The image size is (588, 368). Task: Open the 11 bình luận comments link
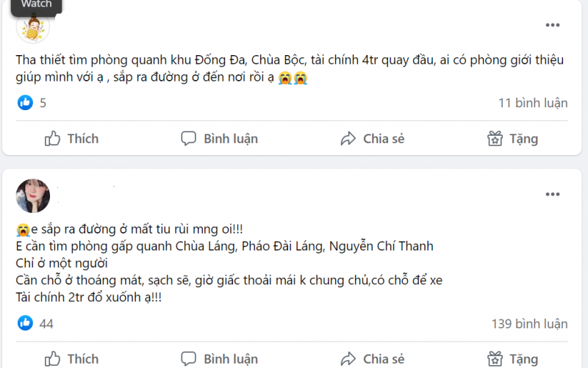coord(533,103)
